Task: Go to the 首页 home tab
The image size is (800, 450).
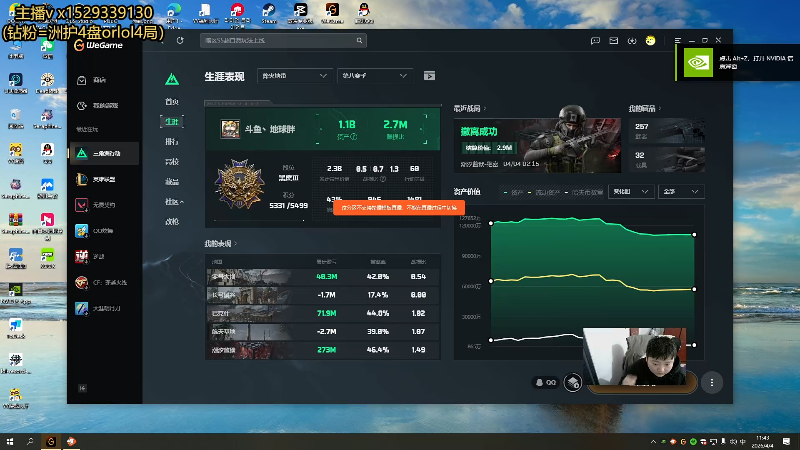Action: pos(172,102)
